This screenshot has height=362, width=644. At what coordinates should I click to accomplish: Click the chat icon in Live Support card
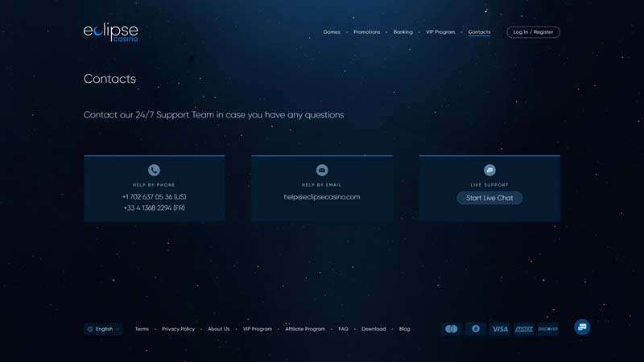pos(489,170)
